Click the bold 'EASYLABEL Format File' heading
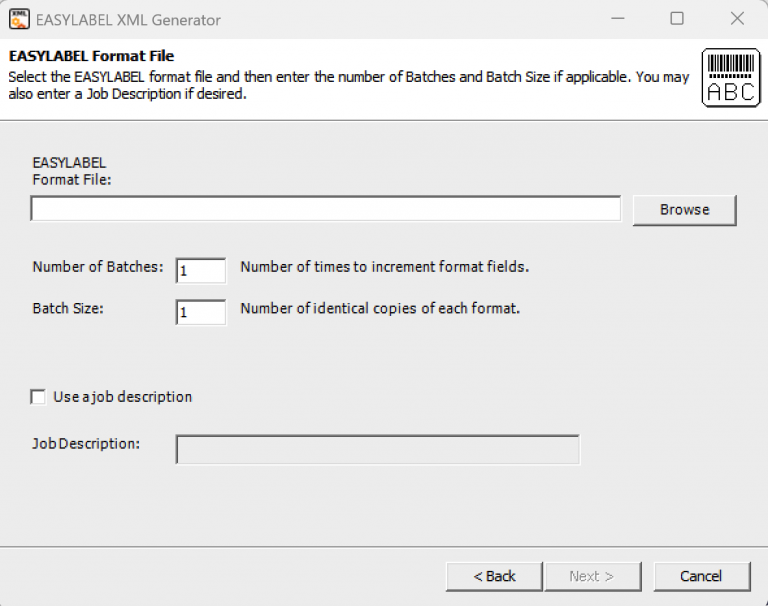 (92, 56)
